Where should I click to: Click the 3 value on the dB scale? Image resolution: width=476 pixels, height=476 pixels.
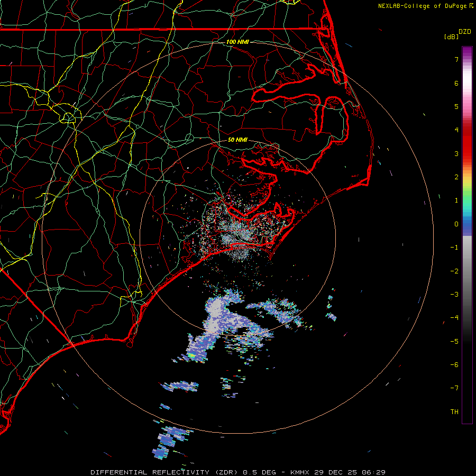coord(456,153)
